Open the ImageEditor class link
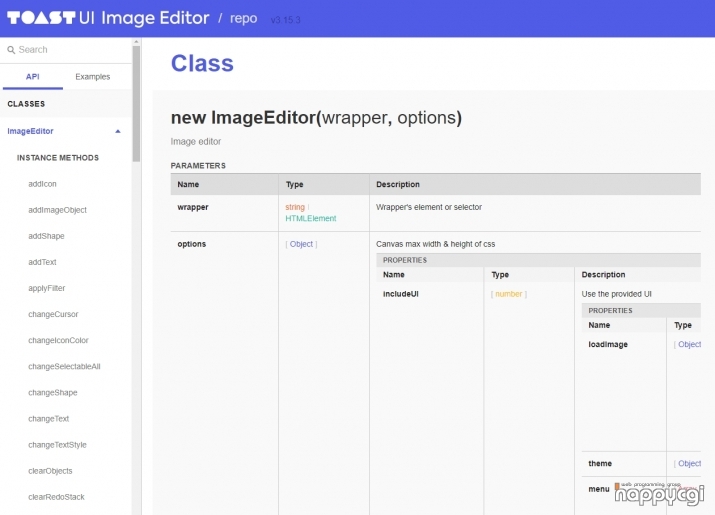This screenshot has height=515, width=715. pos(30,131)
